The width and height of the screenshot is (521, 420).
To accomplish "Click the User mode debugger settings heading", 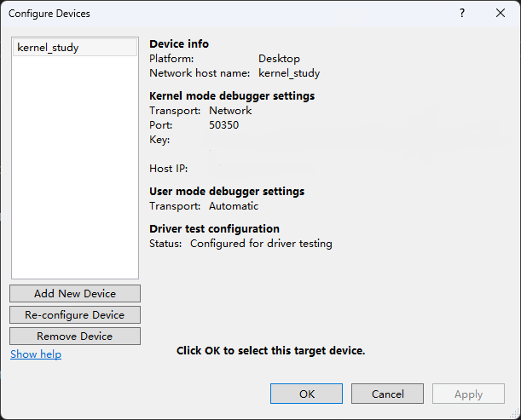I will coord(227,191).
